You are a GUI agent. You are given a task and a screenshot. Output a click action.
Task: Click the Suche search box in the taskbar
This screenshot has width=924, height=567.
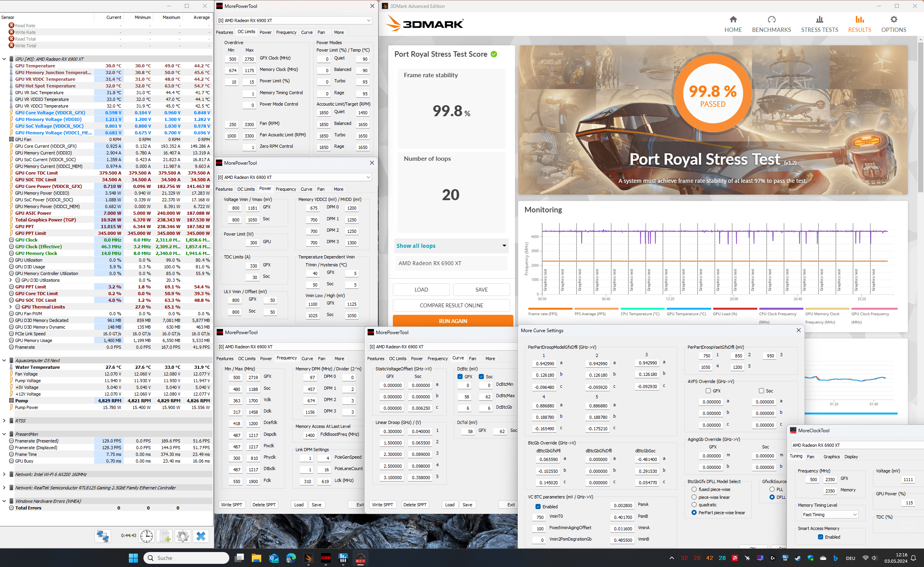tap(186, 558)
